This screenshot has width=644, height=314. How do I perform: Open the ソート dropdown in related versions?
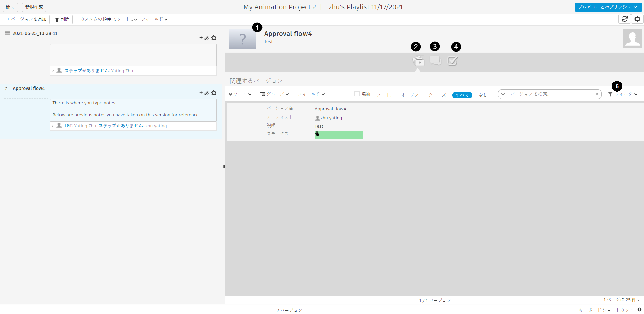240,94
